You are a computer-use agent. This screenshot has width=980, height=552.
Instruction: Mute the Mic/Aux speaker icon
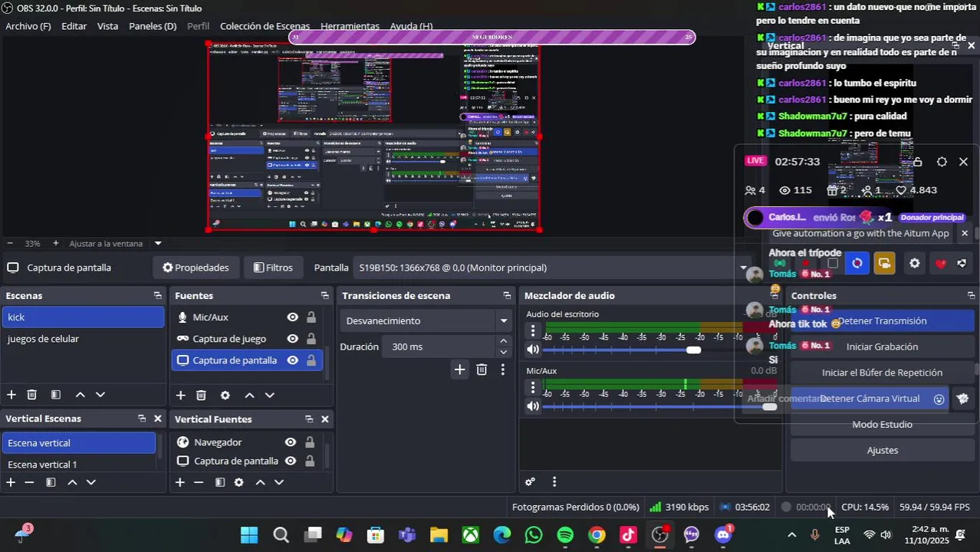533,406
